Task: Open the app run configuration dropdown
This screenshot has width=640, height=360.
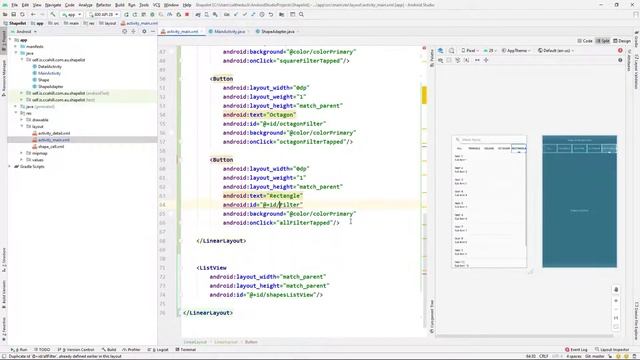Action: point(71,14)
